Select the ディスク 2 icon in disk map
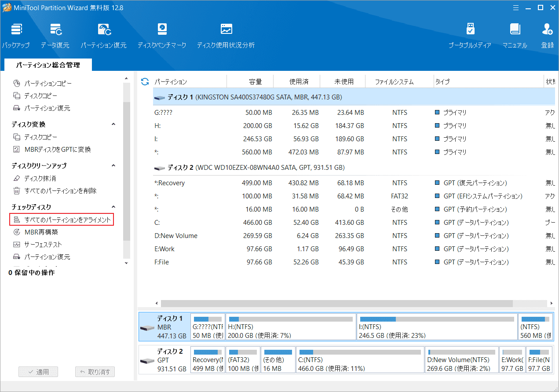The width and height of the screenshot is (559, 392). click(x=147, y=361)
